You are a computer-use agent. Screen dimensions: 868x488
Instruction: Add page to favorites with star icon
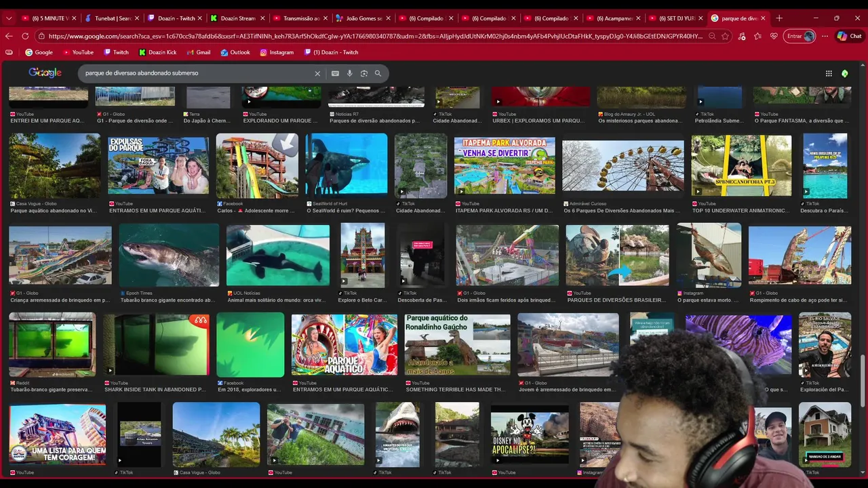click(725, 36)
